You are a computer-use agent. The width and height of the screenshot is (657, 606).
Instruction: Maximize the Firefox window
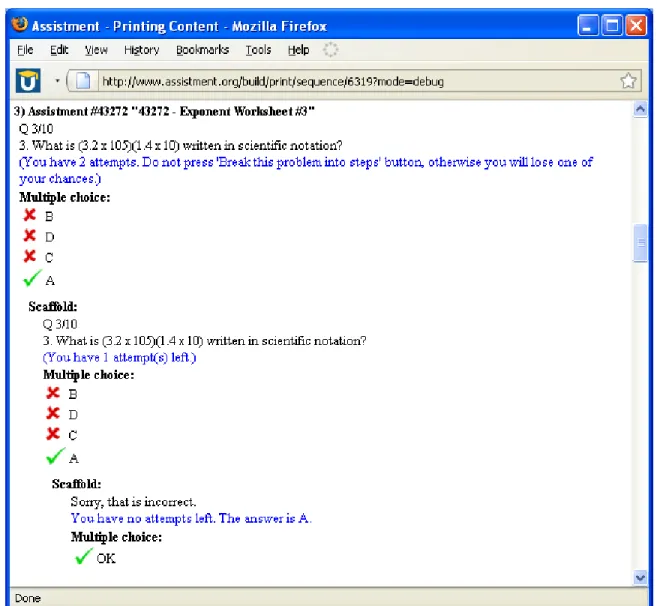(x=612, y=26)
